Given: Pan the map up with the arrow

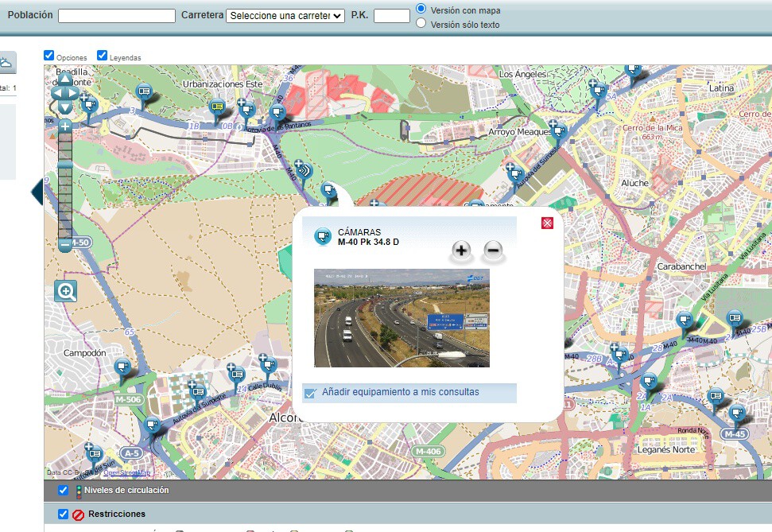Looking at the screenshot, I should click(65, 79).
